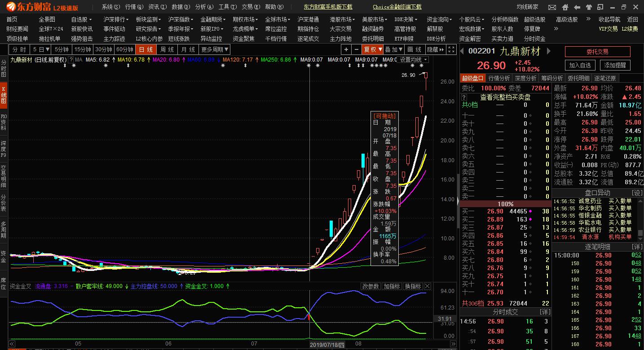Open the 分析(A) menu
644x350 pixels.
tap(204, 7)
